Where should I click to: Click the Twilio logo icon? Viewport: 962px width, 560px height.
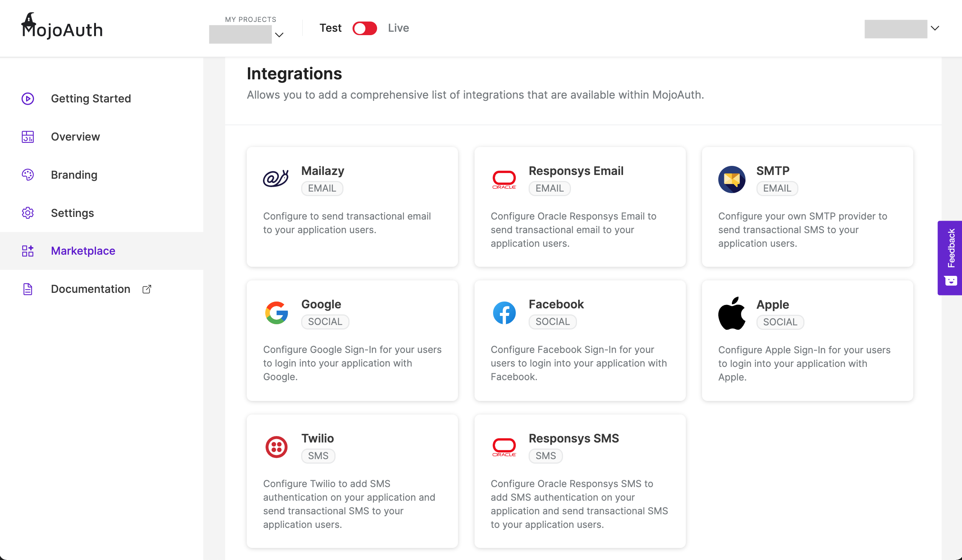coord(276,447)
